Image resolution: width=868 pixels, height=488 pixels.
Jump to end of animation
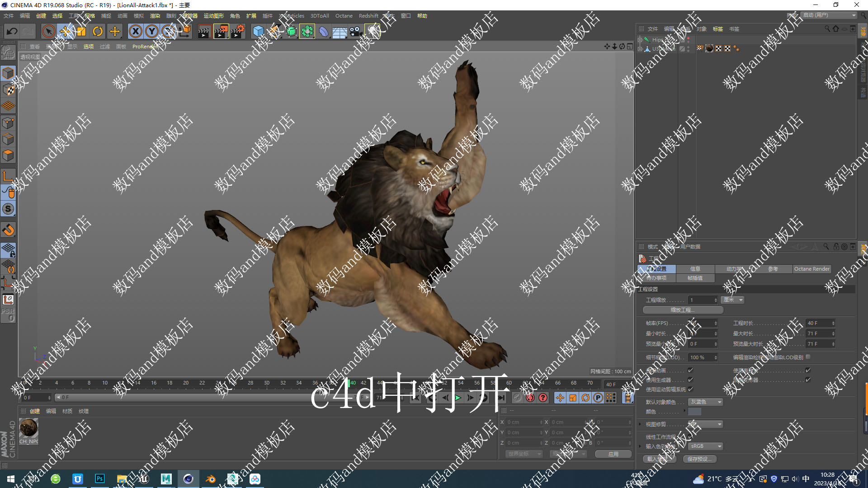[x=501, y=398]
